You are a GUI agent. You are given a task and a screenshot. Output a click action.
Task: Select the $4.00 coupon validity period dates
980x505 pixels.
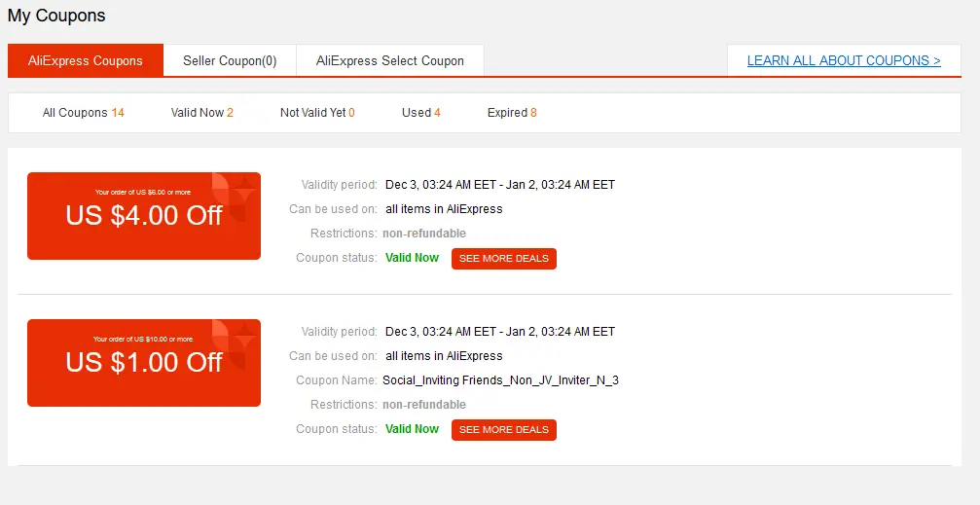click(x=500, y=184)
